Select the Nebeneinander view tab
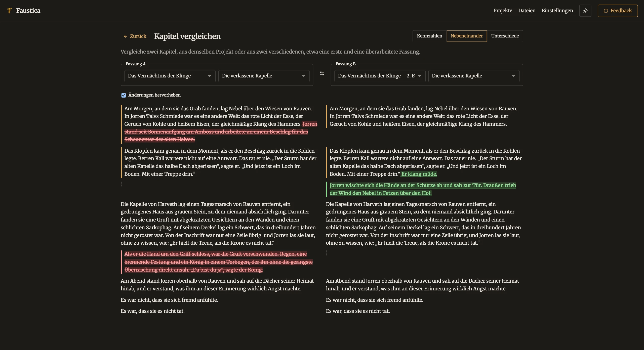This screenshot has width=644, height=350. (x=467, y=36)
